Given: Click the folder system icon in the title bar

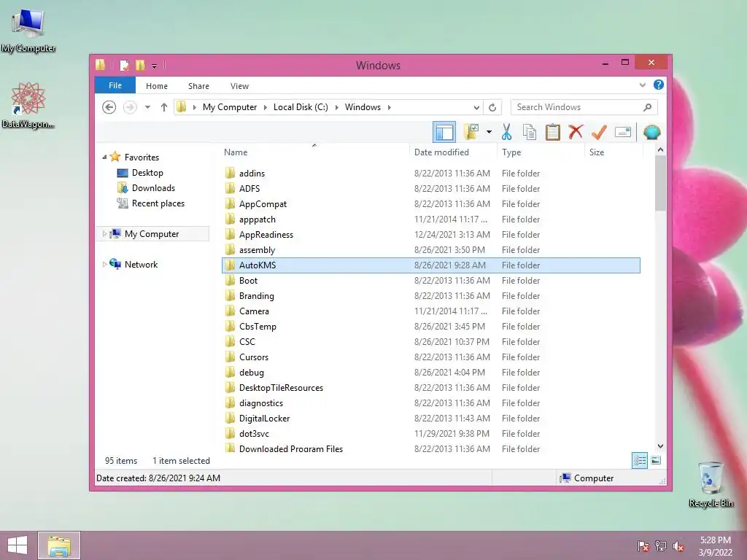Looking at the screenshot, I should [x=101, y=65].
